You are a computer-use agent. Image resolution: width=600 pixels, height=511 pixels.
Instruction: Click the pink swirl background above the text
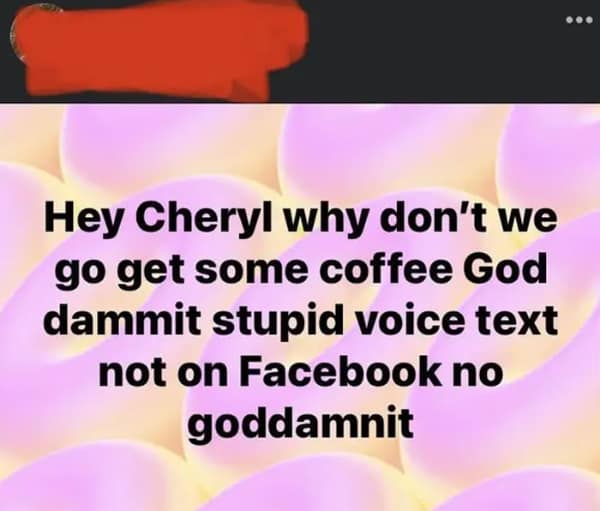[x=300, y=151]
